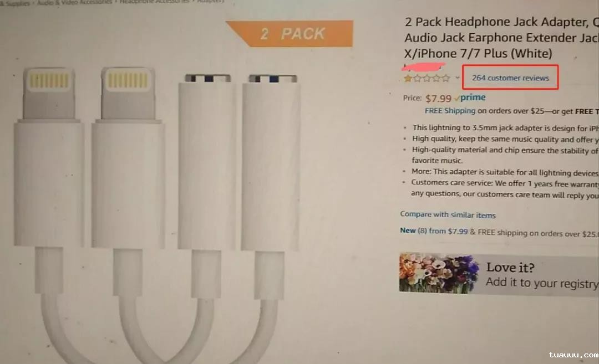Viewport: 599px width, 364px height.
Task: Click the $7.99 price text
Action: tap(438, 99)
